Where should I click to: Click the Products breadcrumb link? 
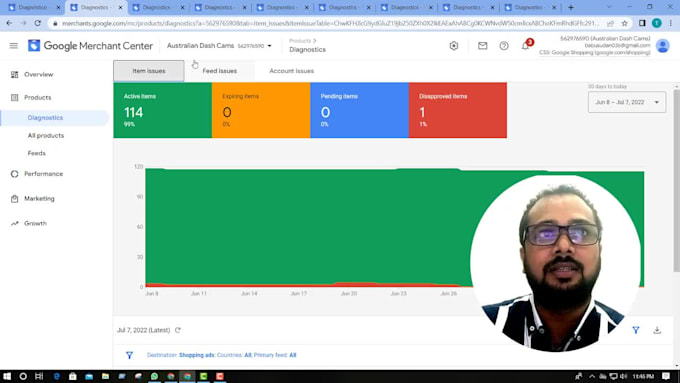click(300, 41)
